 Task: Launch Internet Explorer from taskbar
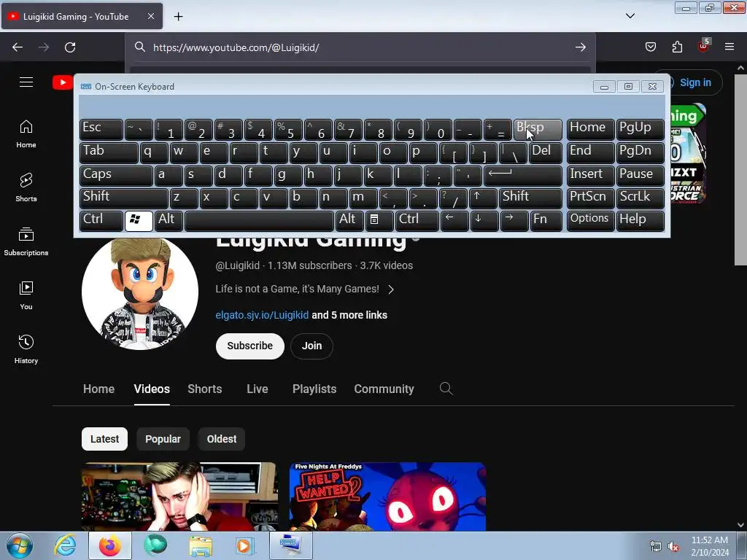65,545
